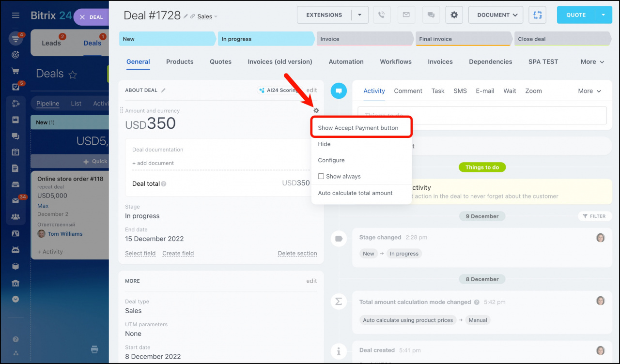Image resolution: width=620 pixels, height=364 pixels.
Task: Open the Sales pipeline dropdown
Action: click(x=207, y=16)
